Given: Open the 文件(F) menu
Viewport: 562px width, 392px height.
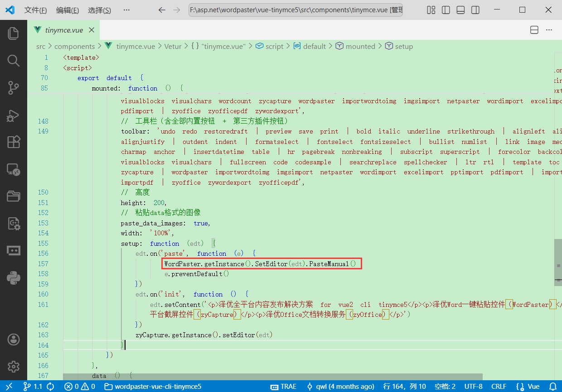Looking at the screenshot, I should pos(35,10).
